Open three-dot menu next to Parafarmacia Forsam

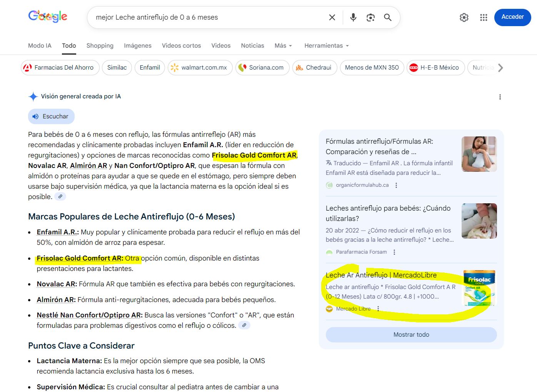[x=394, y=252]
